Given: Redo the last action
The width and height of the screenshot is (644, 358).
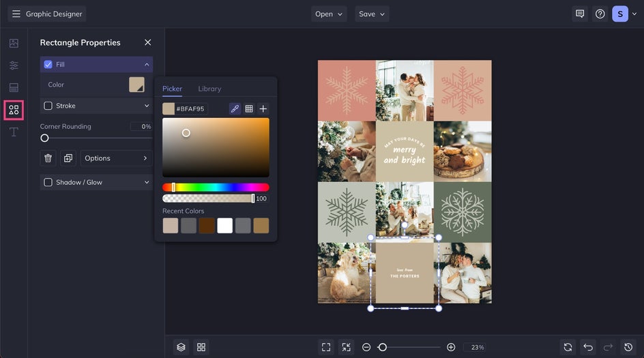Looking at the screenshot, I should [x=609, y=347].
